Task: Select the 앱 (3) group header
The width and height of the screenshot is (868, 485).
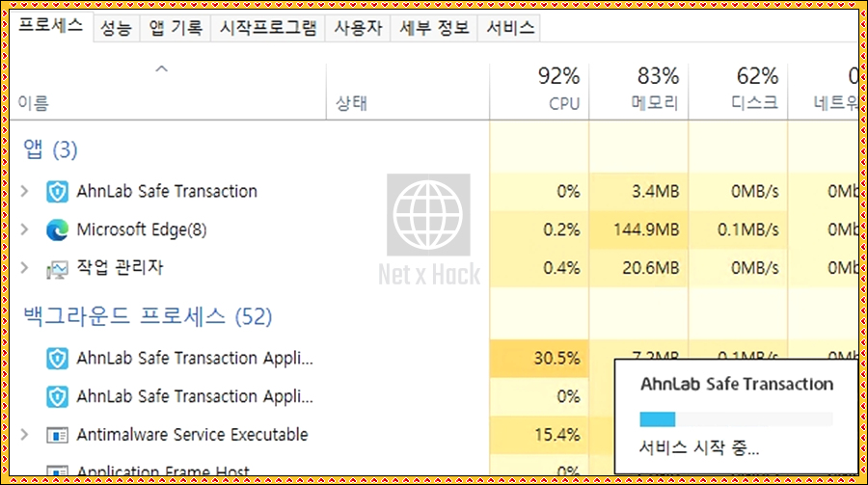Action: (x=50, y=149)
